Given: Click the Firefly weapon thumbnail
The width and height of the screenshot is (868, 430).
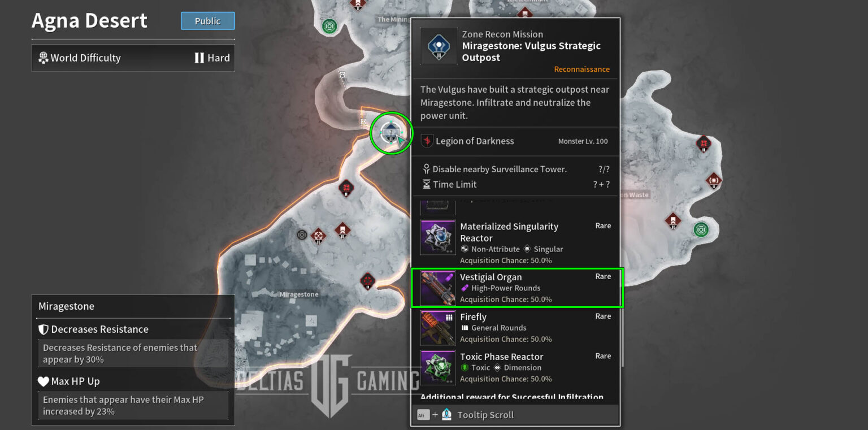Looking at the screenshot, I should tap(438, 328).
